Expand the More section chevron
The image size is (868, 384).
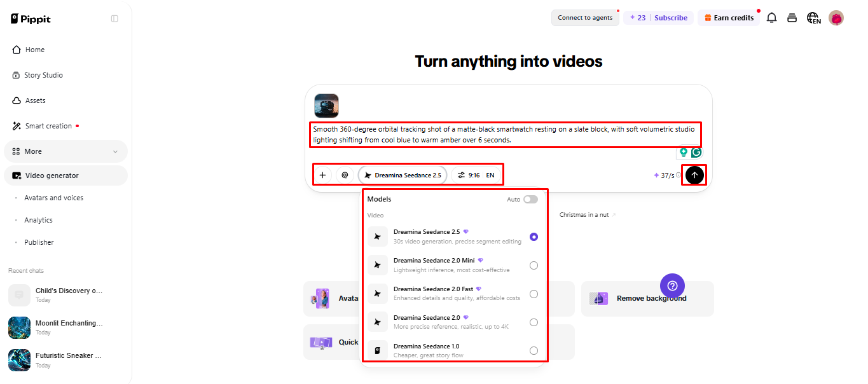115,151
